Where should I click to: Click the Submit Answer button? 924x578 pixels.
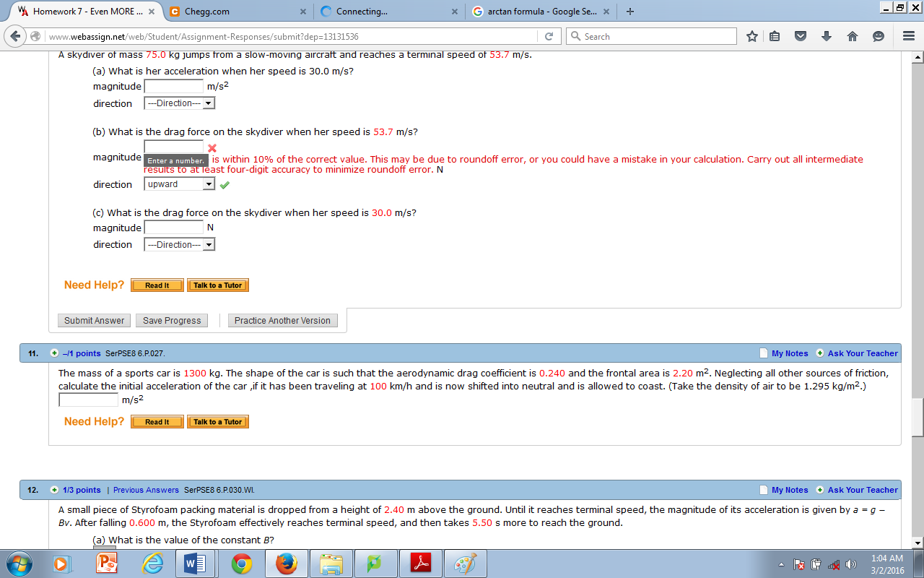[x=93, y=320]
